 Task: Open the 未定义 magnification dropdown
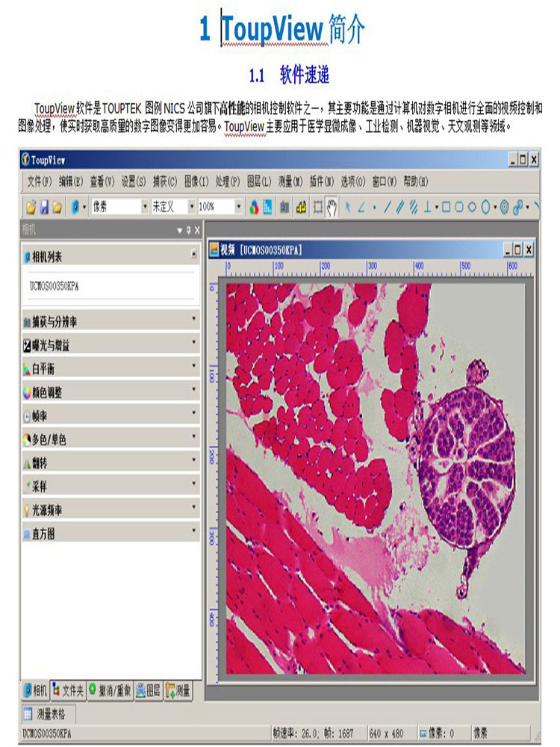click(x=191, y=207)
